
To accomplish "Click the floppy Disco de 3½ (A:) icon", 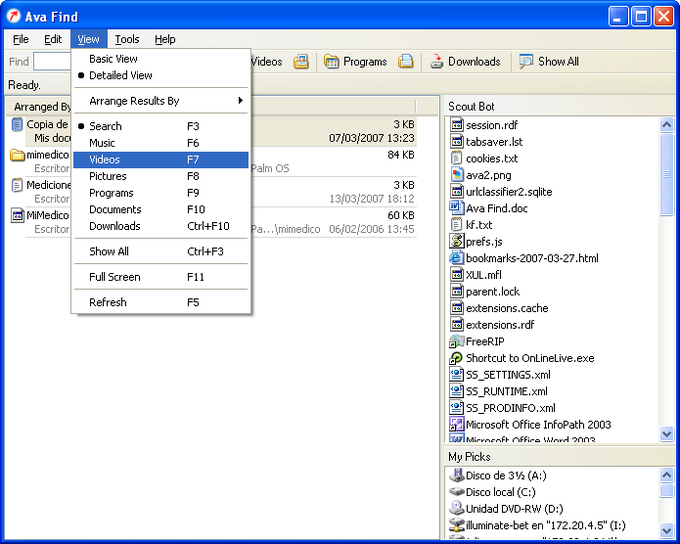I will (456, 475).
